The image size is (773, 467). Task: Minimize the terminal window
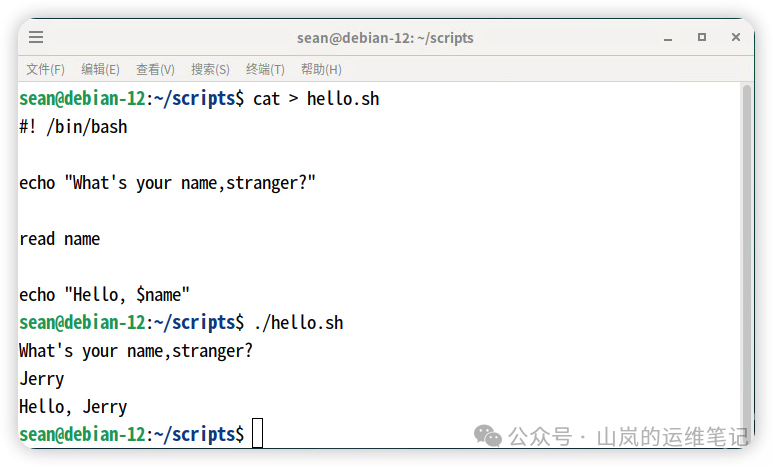[x=668, y=38]
